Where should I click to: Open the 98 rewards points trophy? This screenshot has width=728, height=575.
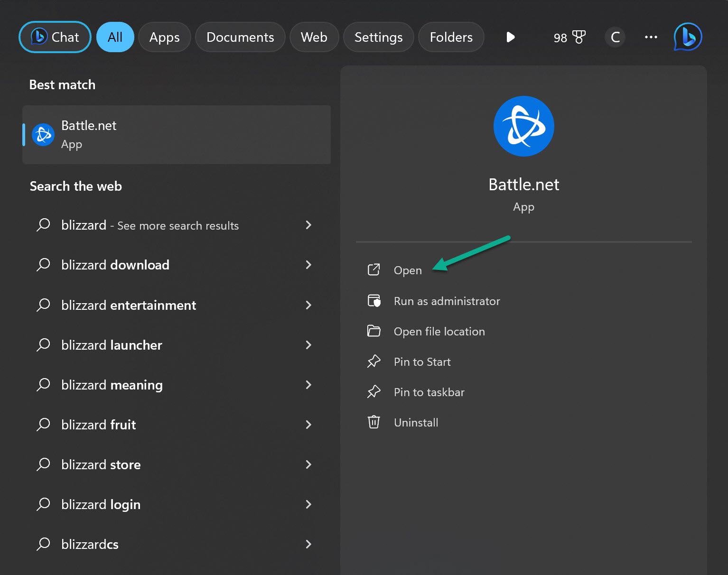[569, 37]
